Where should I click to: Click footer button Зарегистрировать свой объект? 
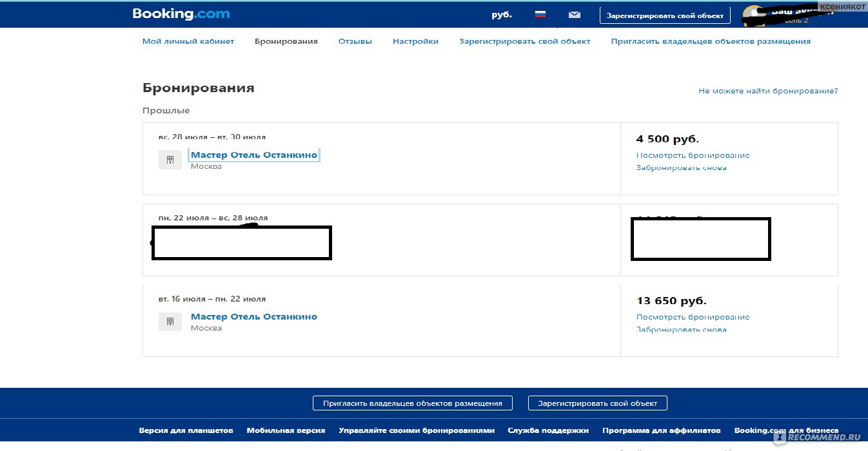coord(598,403)
